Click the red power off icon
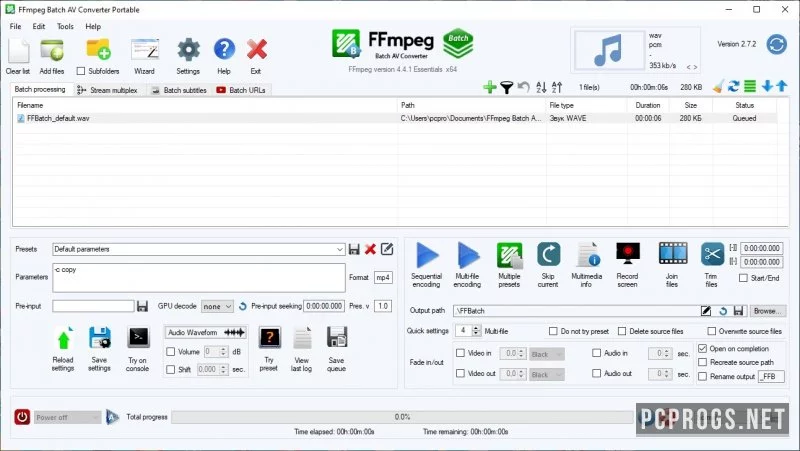 (22, 417)
